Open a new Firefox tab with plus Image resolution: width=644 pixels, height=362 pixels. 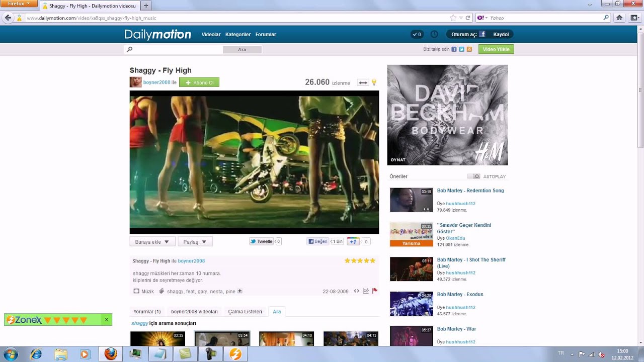coord(146,6)
